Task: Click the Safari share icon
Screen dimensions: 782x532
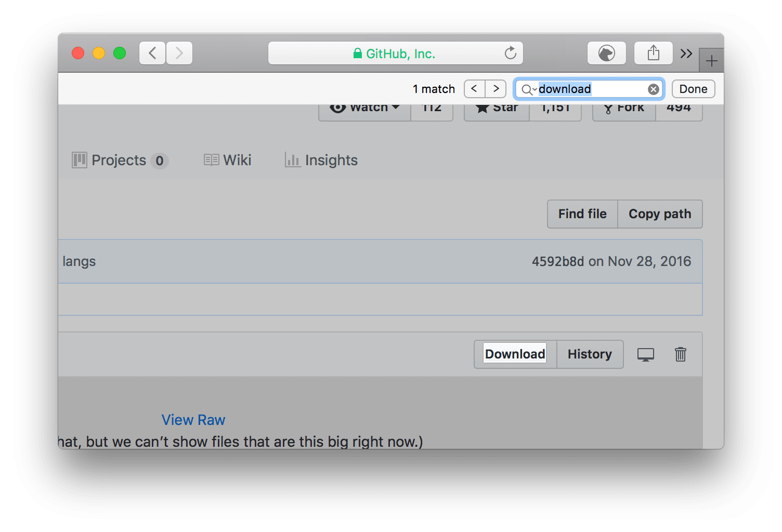Action: point(653,53)
